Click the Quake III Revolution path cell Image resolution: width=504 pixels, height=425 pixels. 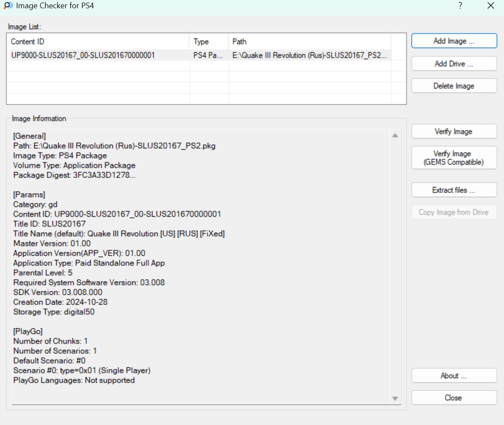(x=309, y=55)
